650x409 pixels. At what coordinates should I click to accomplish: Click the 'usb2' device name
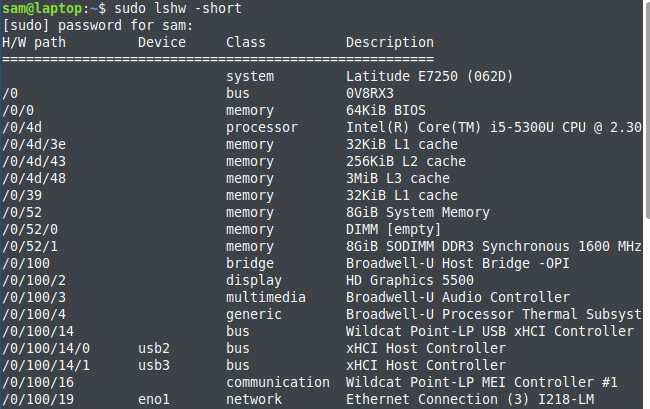pos(154,349)
